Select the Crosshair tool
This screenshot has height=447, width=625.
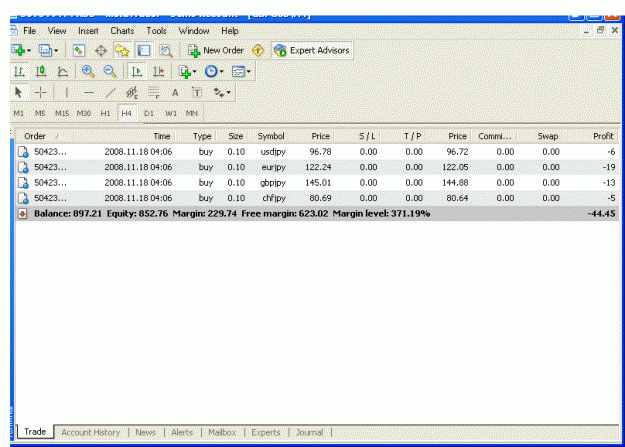coord(41,93)
